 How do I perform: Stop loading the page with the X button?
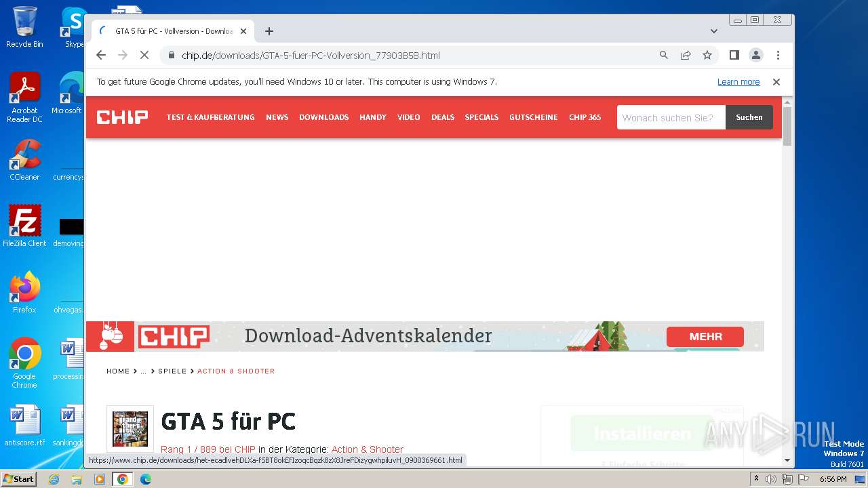pos(144,56)
